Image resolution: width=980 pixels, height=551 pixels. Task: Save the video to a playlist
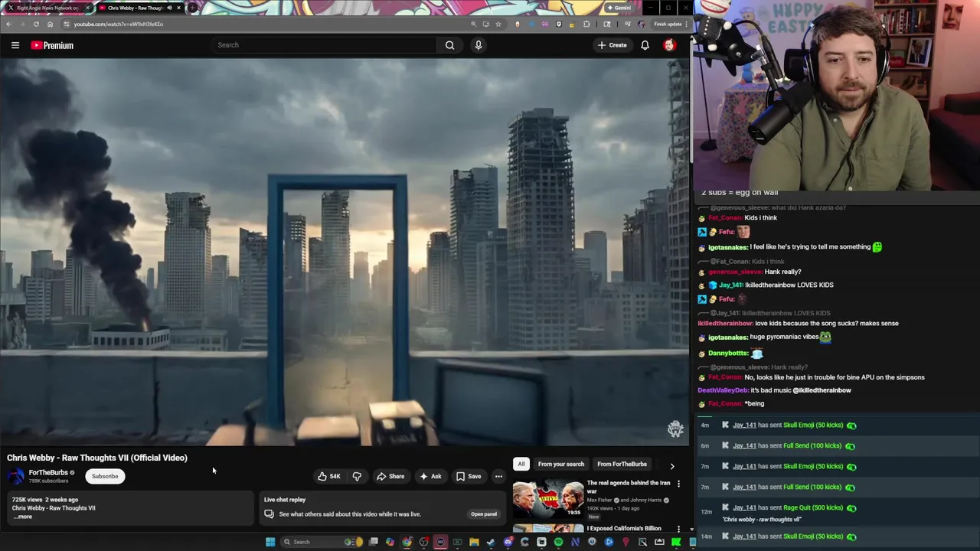[x=469, y=476]
